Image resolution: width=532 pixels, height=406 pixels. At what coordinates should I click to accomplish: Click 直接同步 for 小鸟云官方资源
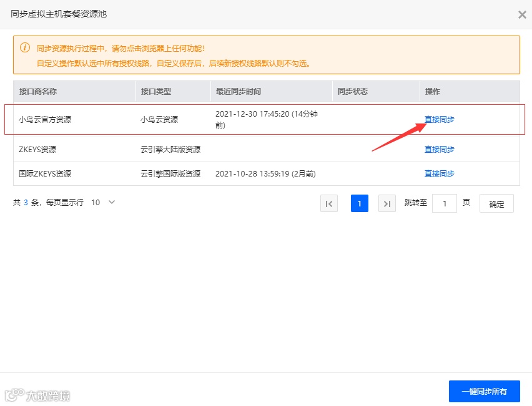pos(439,119)
